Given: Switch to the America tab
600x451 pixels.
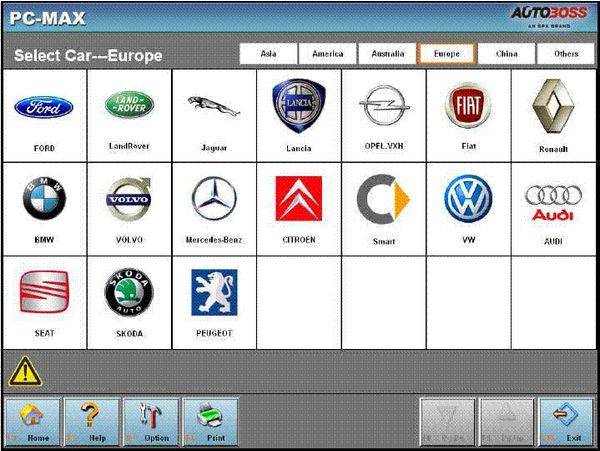Looking at the screenshot, I should (x=328, y=54).
